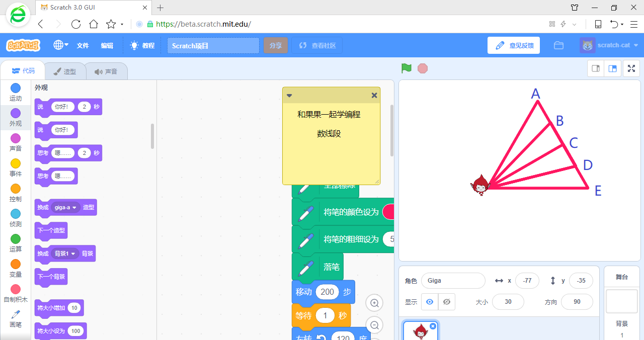644x340 pixels.
Task: Enter full screen stage mode
Action: (x=631, y=69)
